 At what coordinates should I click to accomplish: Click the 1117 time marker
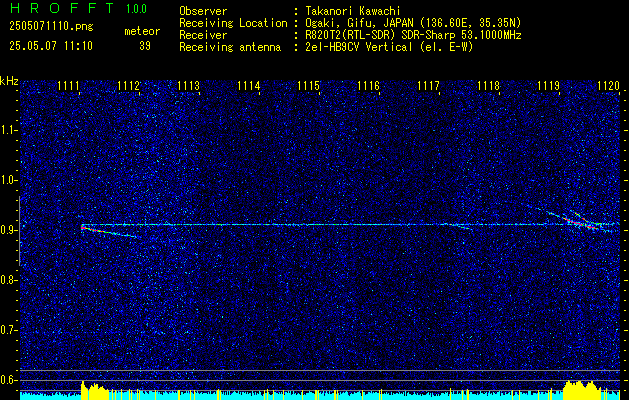[428, 86]
